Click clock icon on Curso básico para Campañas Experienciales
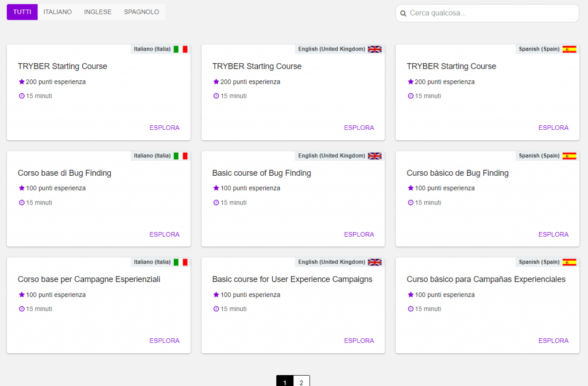Viewport: 588px width, 386px height. (x=411, y=308)
